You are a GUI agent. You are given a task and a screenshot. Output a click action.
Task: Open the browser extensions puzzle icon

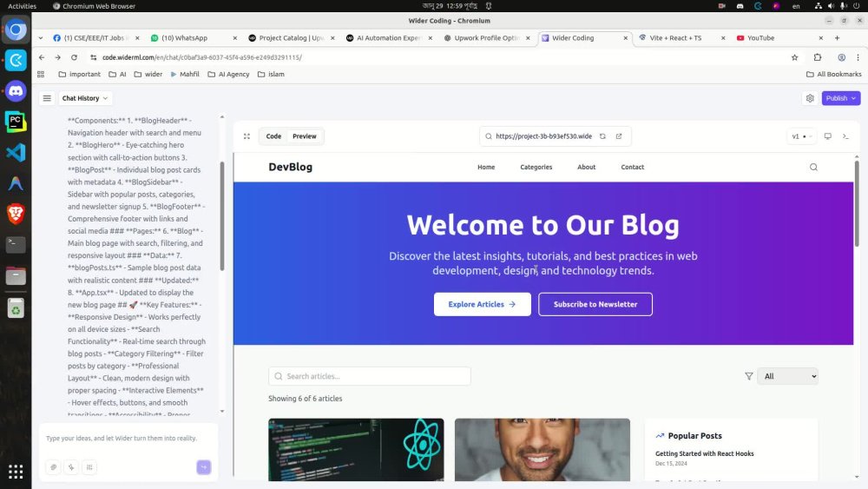tap(818, 57)
